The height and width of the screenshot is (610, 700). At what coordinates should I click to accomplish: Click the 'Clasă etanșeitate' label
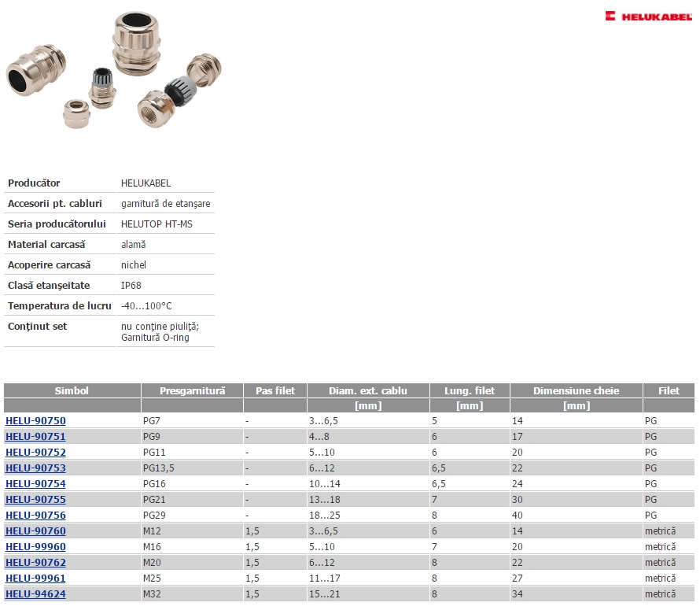tap(49, 286)
